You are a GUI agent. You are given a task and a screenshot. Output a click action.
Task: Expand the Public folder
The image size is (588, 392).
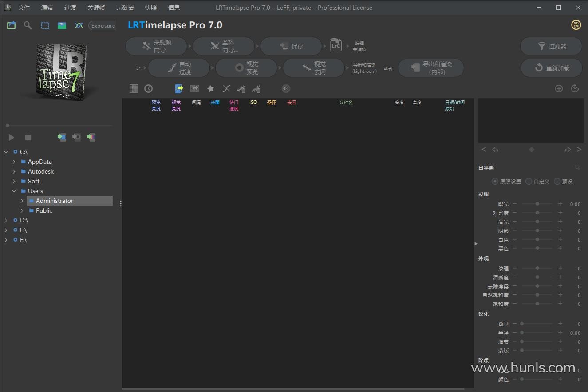click(22, 210)
